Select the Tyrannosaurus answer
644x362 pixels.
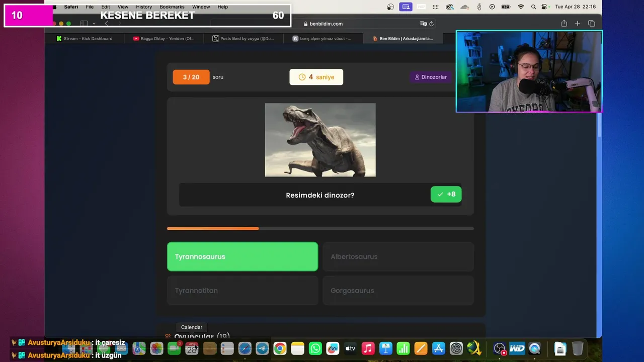coord(243,256)
